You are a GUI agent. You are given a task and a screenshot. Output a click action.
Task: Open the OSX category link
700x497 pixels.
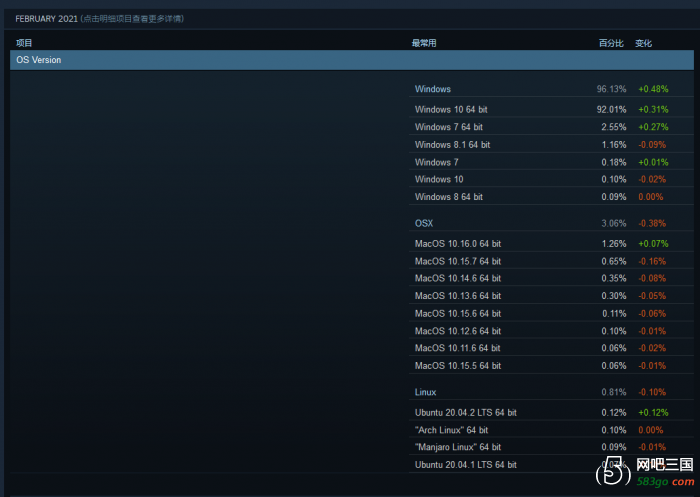424,223
